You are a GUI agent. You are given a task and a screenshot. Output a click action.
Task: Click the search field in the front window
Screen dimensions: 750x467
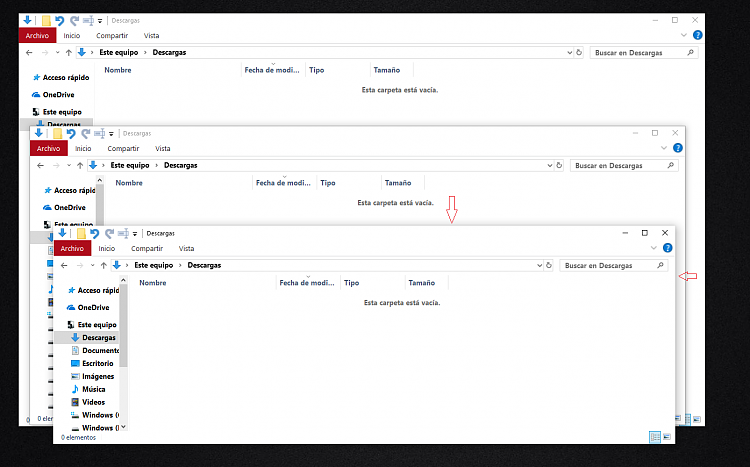pos(614,265)
